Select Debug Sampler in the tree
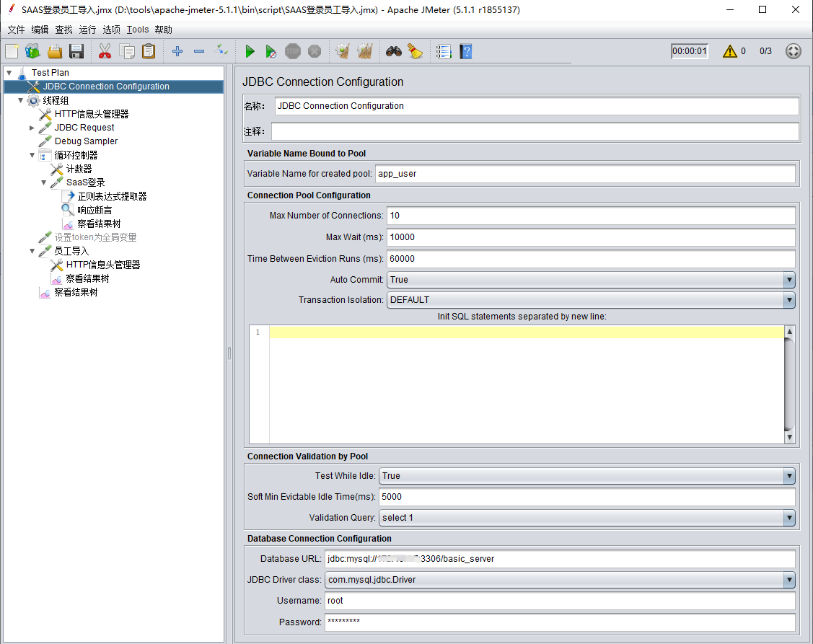 pos(86,141)
